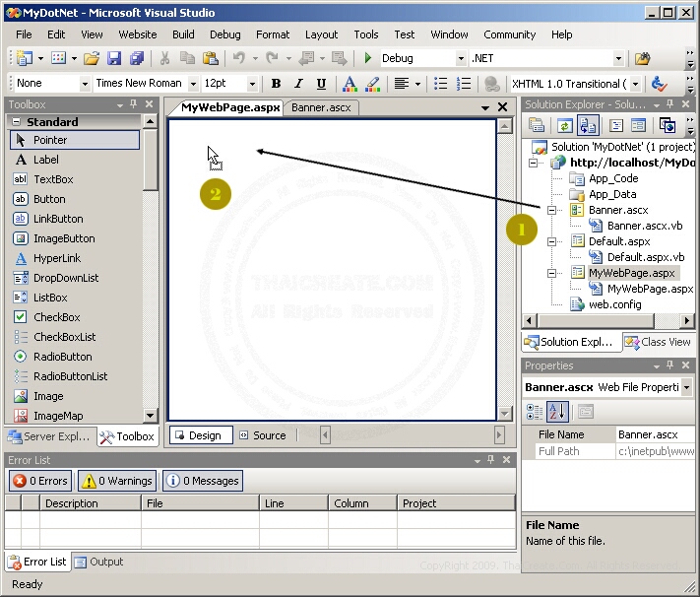Start debugging with the green play icon

tap(368, 58)
